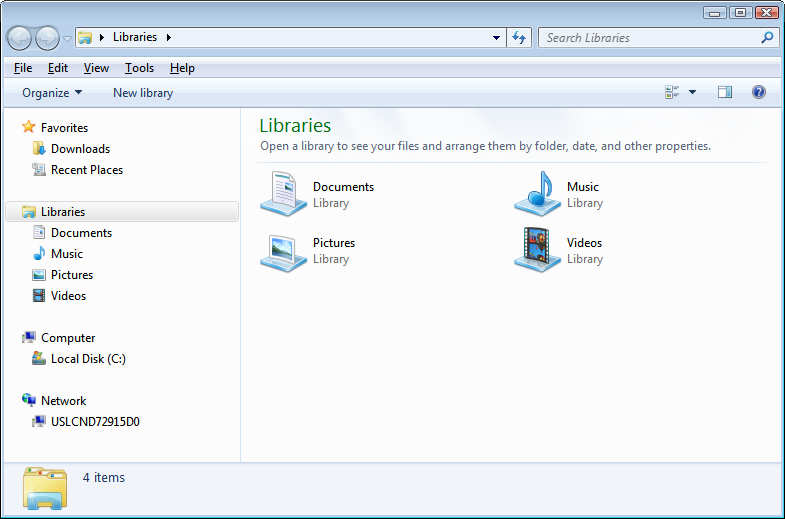Open the recent pages dropdown arrow
The height and width of the screenshot is (519, 785).
tap(67, 39)
